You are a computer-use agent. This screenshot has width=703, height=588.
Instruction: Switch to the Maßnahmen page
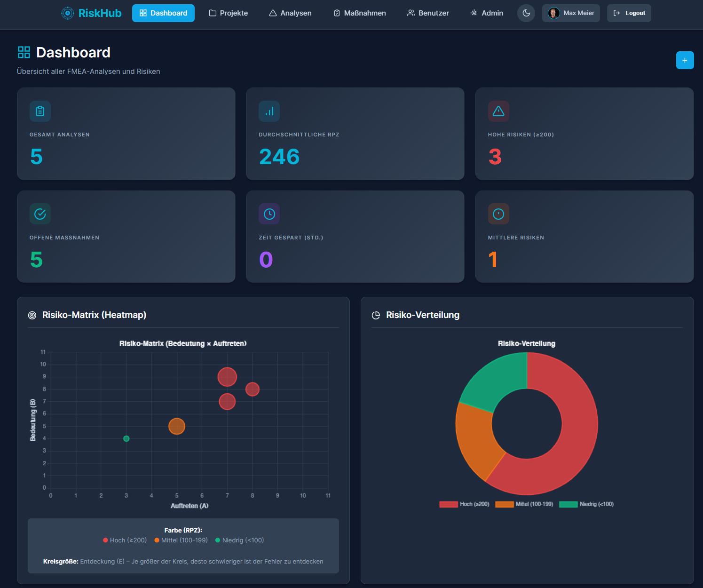pyautogui.click(x=359, y=13)
